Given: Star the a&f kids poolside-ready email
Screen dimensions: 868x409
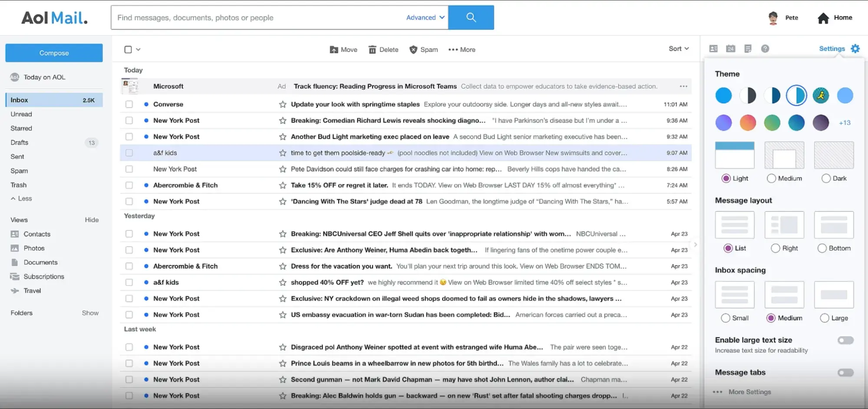Looking at the screenshot, I should 283,153.
